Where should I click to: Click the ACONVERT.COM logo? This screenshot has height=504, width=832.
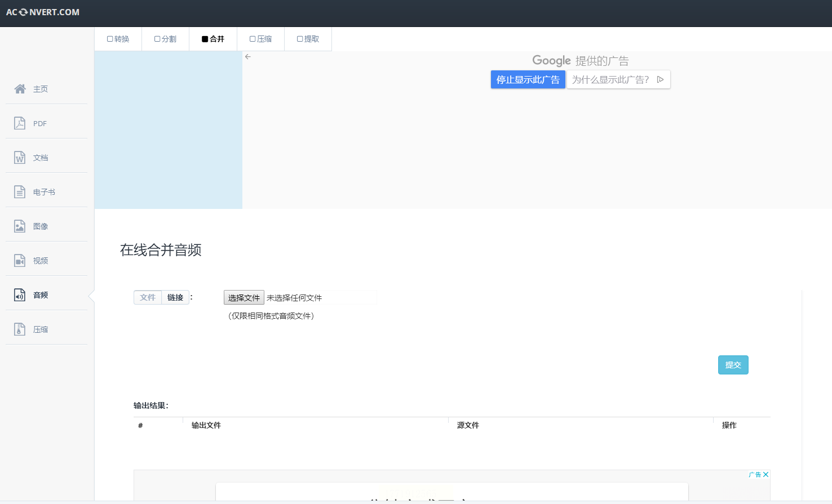point(43,12)
